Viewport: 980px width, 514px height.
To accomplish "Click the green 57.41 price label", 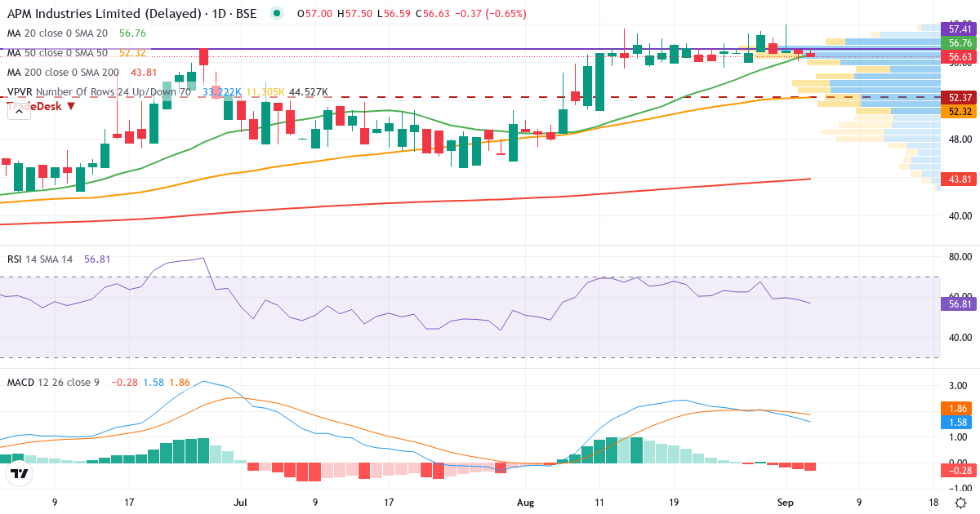I will (x=959, y=29).
